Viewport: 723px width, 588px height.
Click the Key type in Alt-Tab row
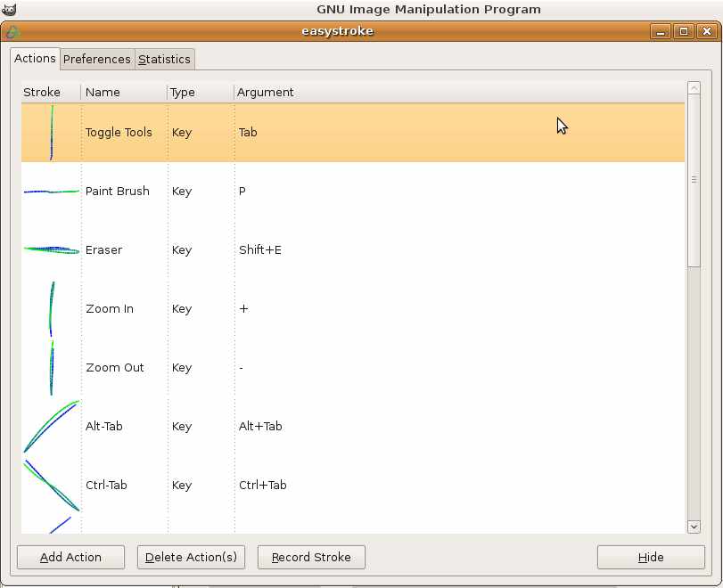182,426
